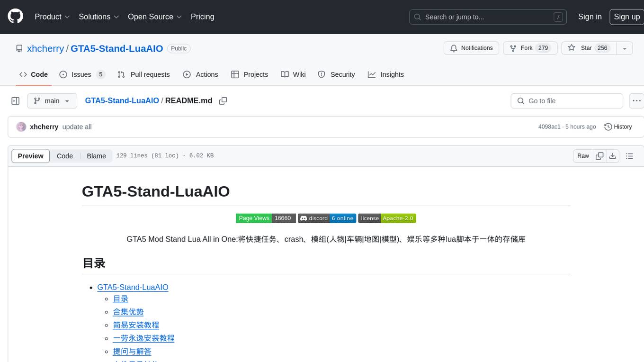The width and height of the screenshot is (644, 362).
Task: Open the discord online badge
Action: [x=327, y=218]
